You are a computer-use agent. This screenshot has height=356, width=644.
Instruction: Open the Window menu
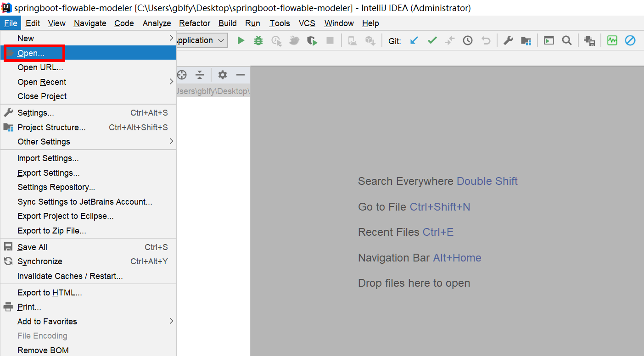(339, 23)
